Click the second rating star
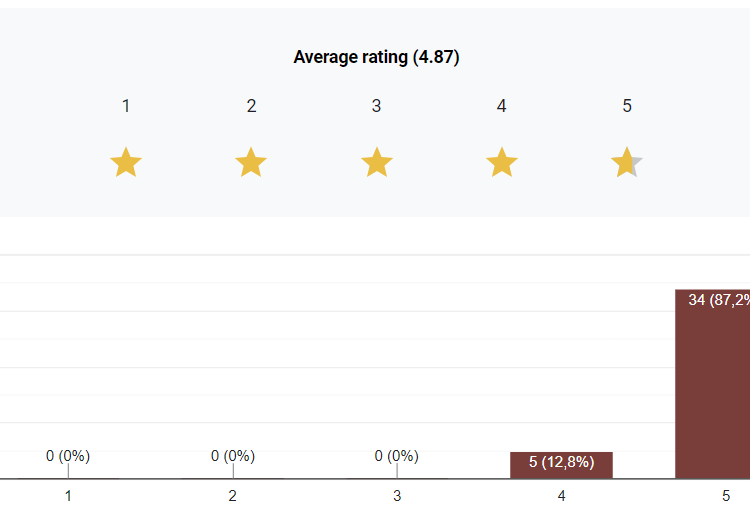 (251, 162)
